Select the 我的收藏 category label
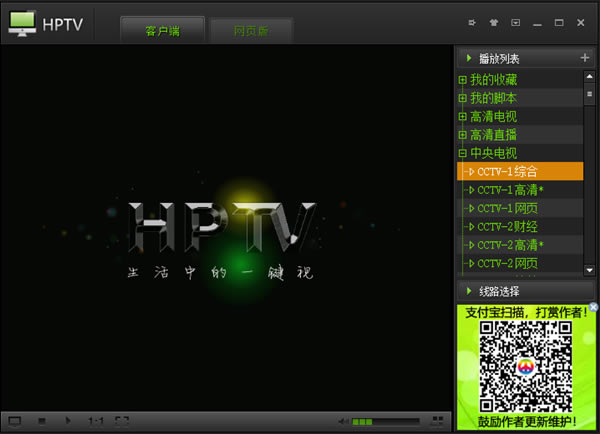Image resolution: width=600 pixels, height=434 pixels. 494,80
